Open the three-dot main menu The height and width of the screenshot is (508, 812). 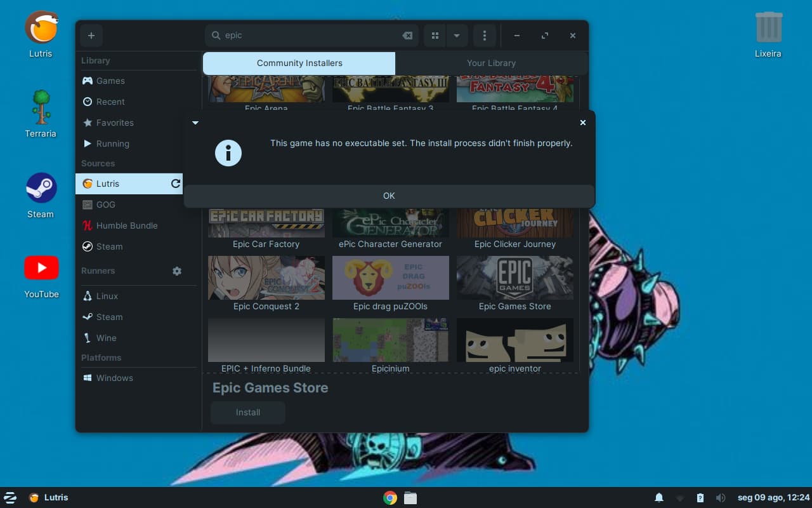click(x=485, y=36)
